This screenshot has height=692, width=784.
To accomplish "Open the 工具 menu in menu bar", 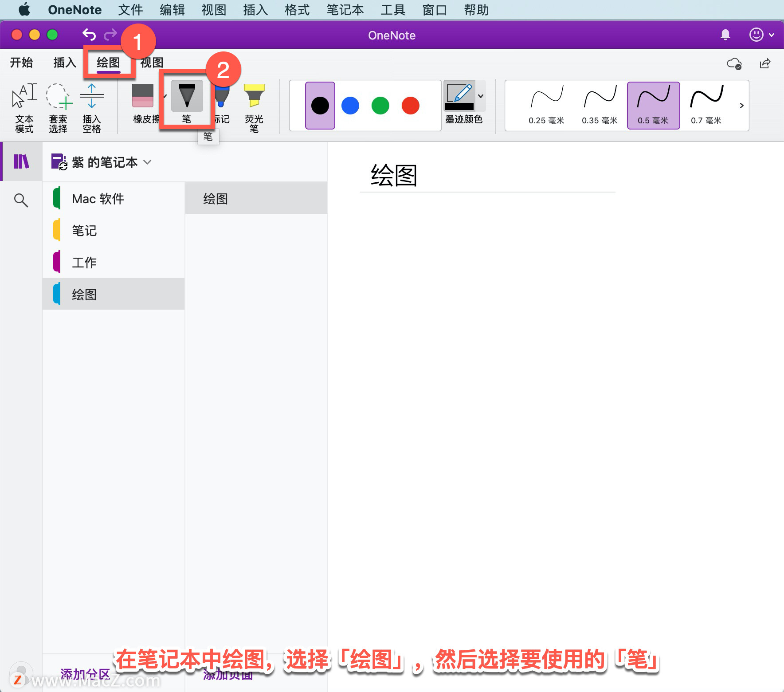I will (x=393, y=10).
